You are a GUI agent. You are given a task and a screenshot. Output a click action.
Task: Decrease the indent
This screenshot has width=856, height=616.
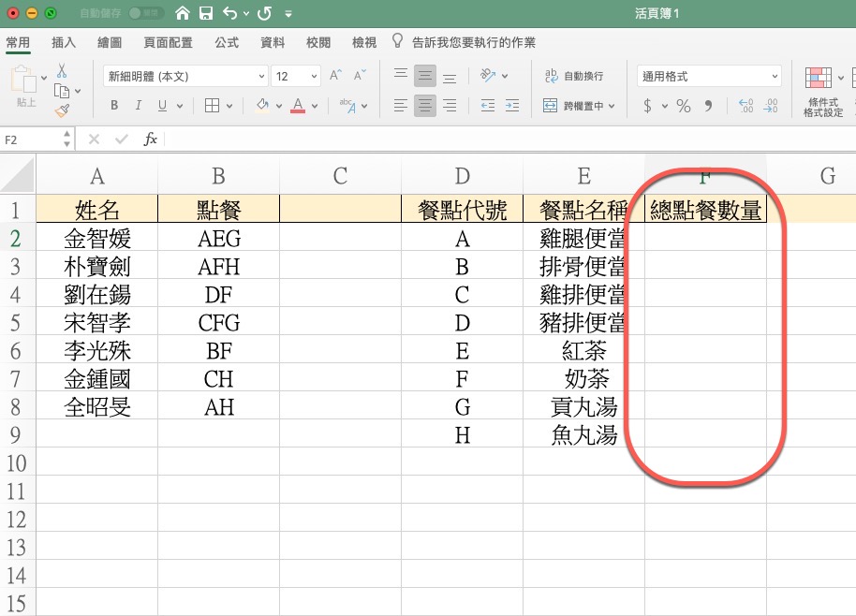pyautogui.click(x=488, y=105)
